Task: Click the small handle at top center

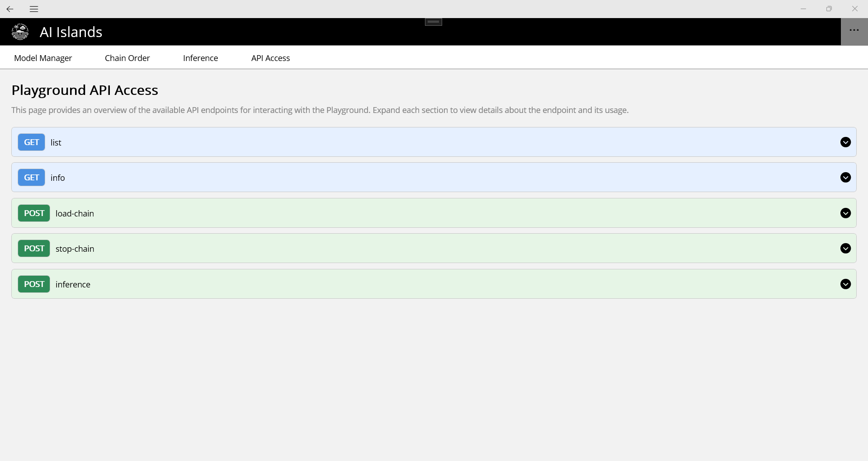Action: tap(434, 22)
